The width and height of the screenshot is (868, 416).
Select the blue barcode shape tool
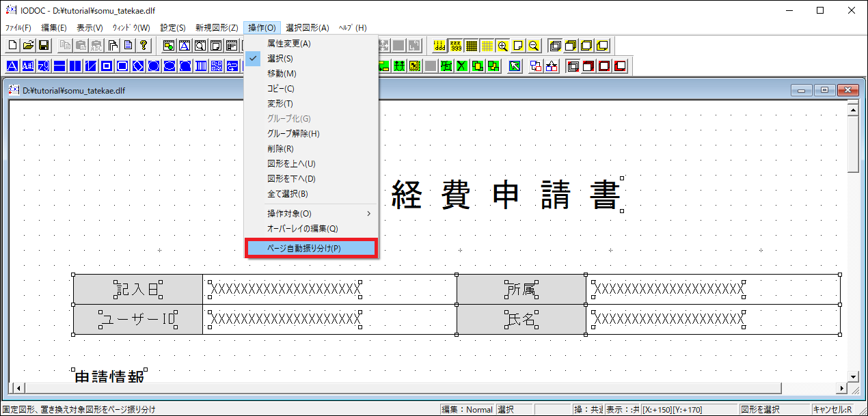(201, 66)
